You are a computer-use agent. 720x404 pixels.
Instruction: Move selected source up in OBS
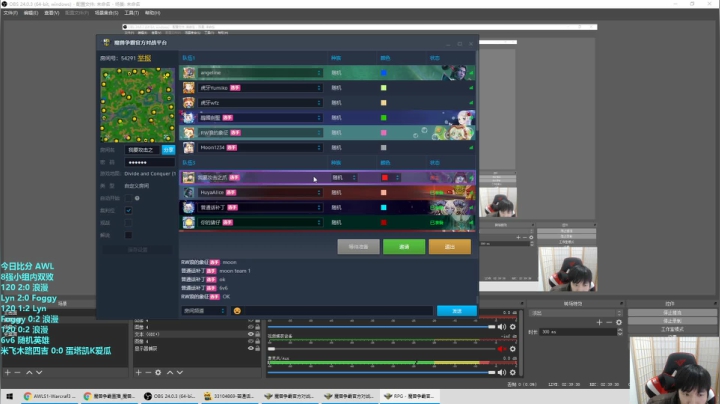170,372
